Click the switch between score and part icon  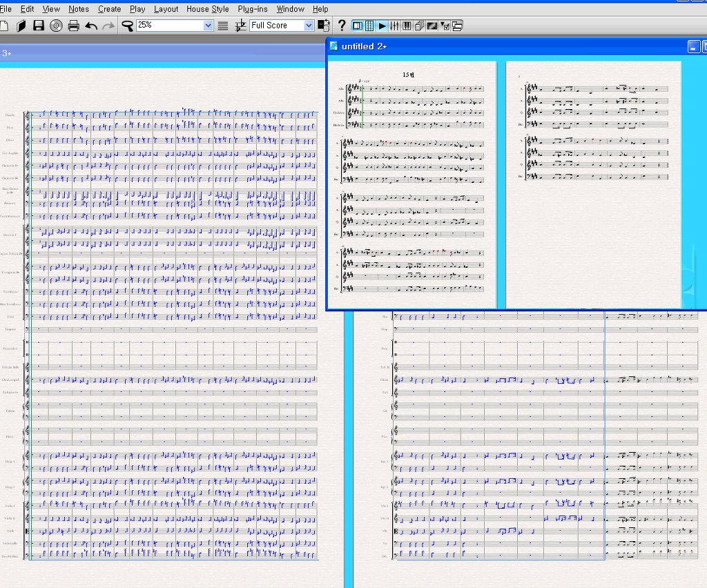pos(323,26)
